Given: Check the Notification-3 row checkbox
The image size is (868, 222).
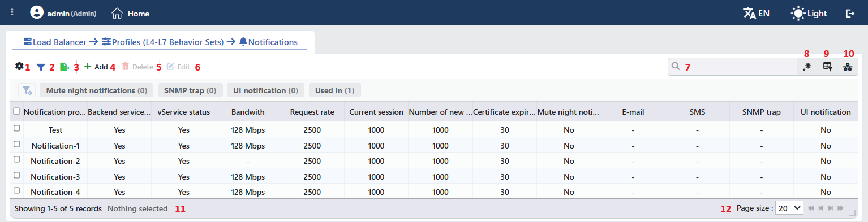Looking at the screenshot, I should click(x=16, y=175).
